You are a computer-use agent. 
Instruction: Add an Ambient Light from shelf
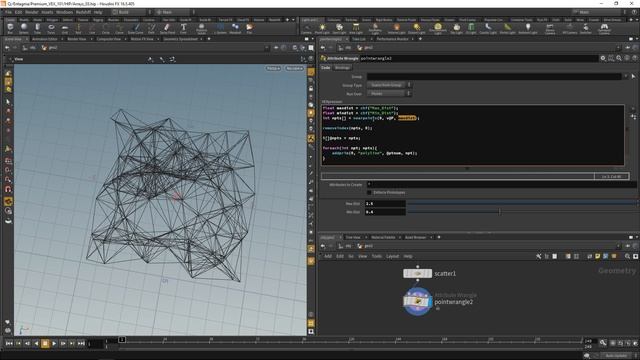(527, 28)
